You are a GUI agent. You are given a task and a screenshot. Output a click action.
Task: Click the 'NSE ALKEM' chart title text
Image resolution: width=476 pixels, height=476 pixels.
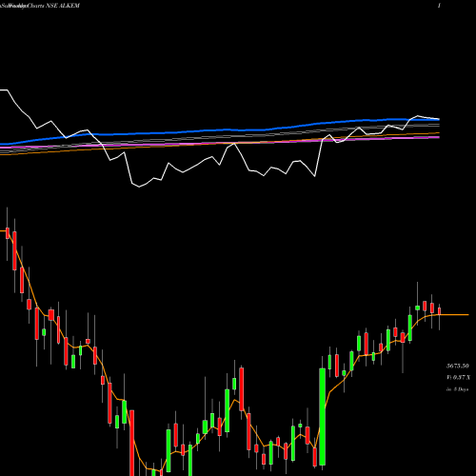tap(63, 6)
